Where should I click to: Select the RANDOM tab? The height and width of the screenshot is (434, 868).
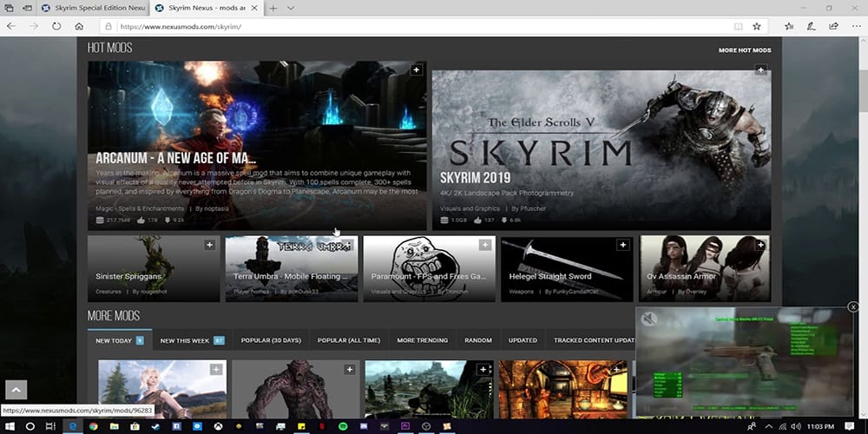coord(478,340)
